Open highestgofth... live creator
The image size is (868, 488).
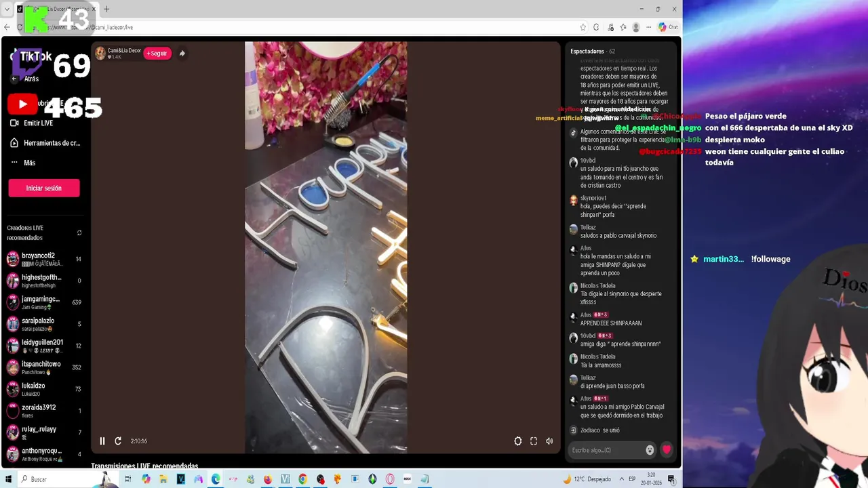pyautogui.click(x=44, y=281)
